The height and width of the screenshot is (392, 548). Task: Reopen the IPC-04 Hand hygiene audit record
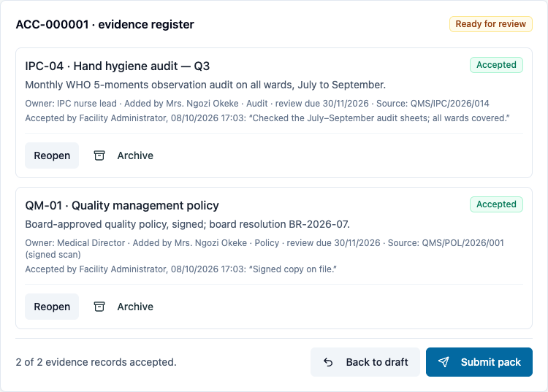tap(52, 155)
